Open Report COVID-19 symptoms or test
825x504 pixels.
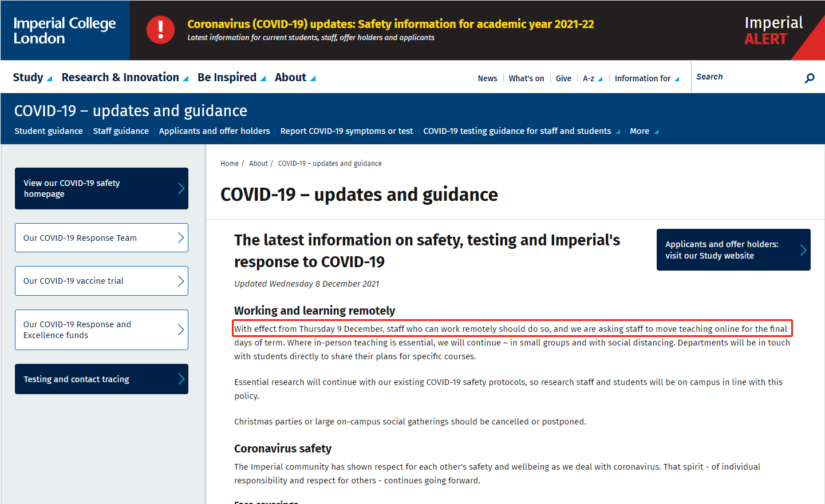346,131
